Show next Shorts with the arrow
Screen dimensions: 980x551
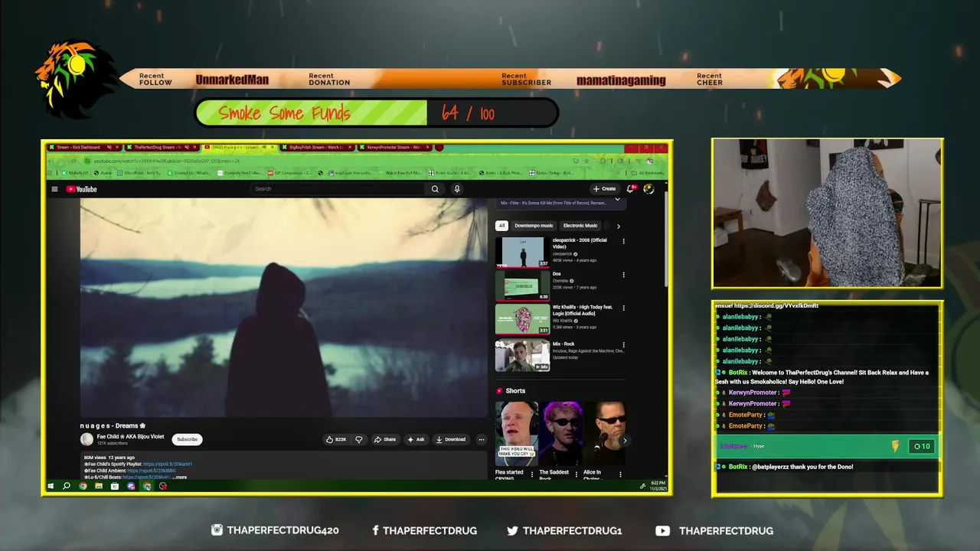coord(625,440)
